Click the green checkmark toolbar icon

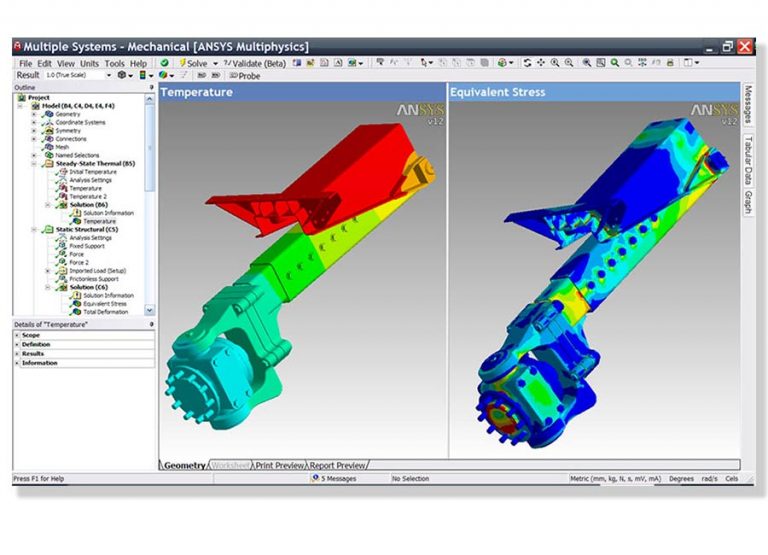point(165,63)
